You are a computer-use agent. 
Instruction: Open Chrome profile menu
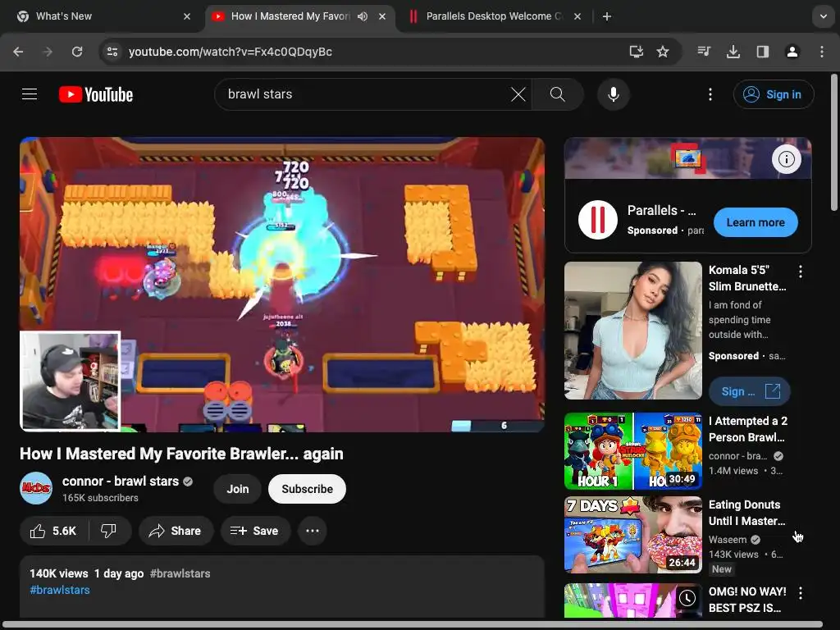click(792, 52)
